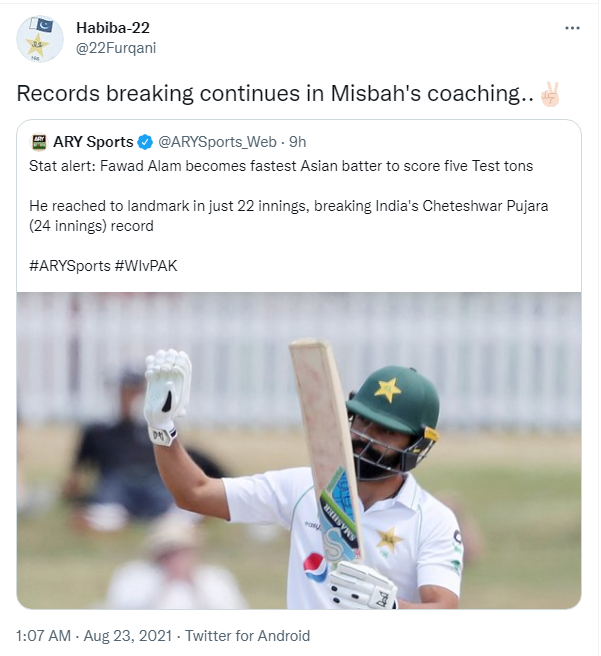Viewport: 601px width, 656px height.
Task: Click Habiba-22's profile avatar
Action: (x=38, y=38)
